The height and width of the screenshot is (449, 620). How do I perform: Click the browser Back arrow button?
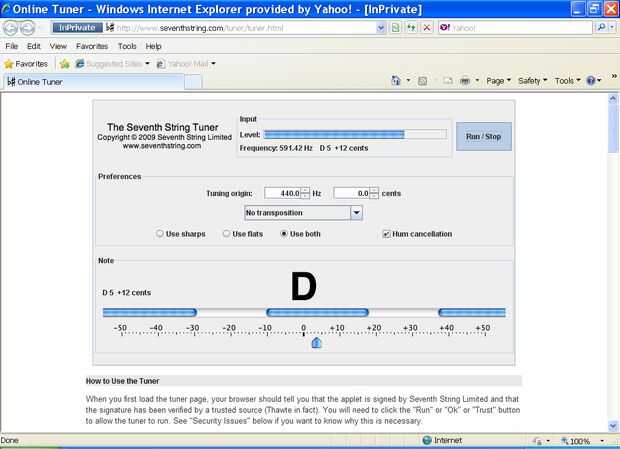pos(11,28)
